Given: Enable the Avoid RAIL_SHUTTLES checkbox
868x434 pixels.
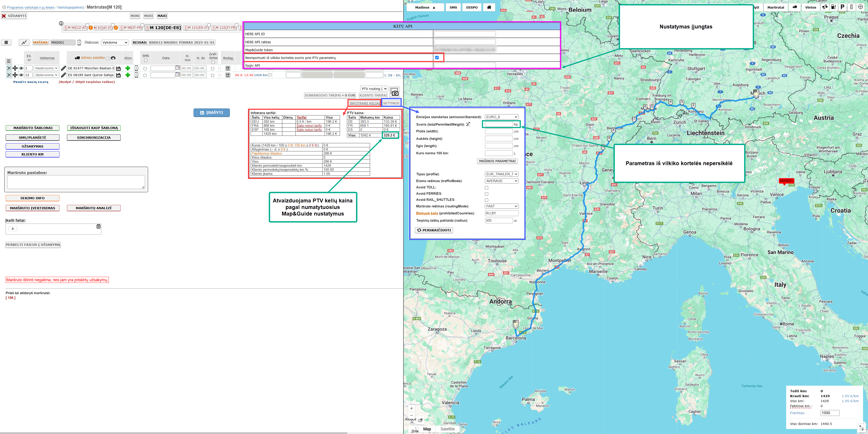Looking at the screenshot, I should (487, 200).
